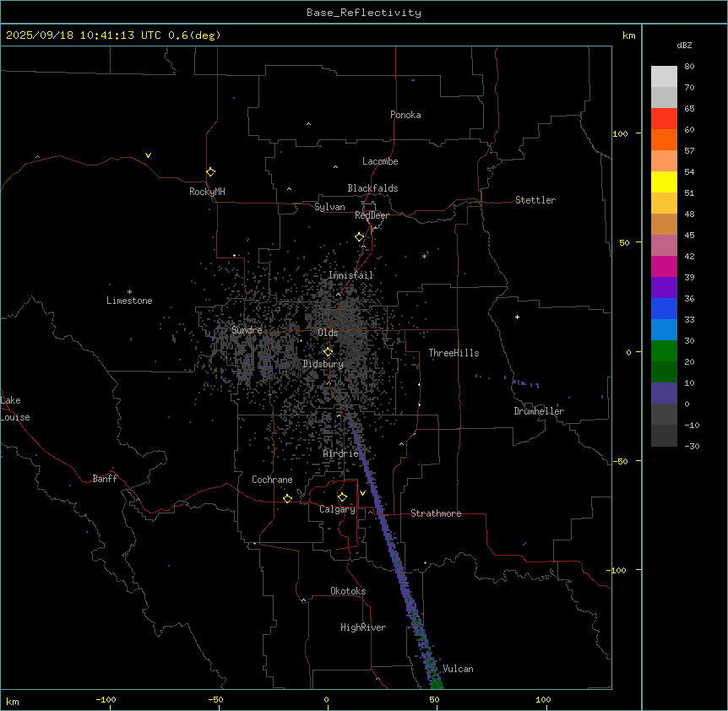Click the yellow diamond marker above RockyMH
728x711 pixels.
click(210, 171)
